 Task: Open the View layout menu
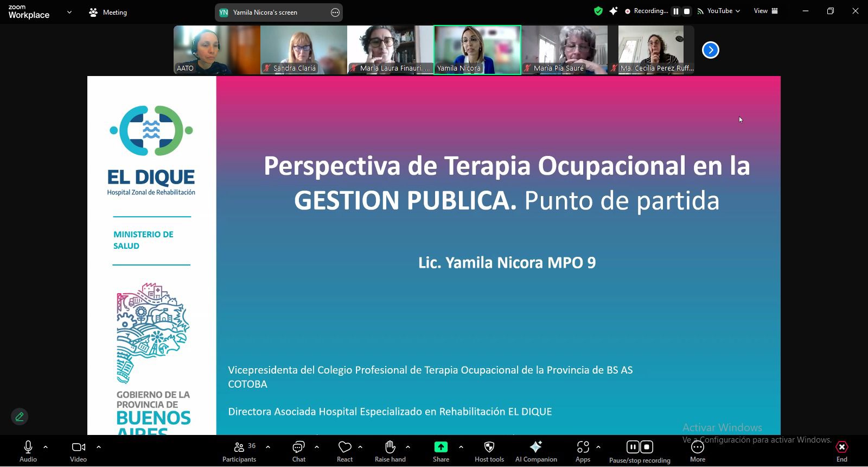pos(766,11)
